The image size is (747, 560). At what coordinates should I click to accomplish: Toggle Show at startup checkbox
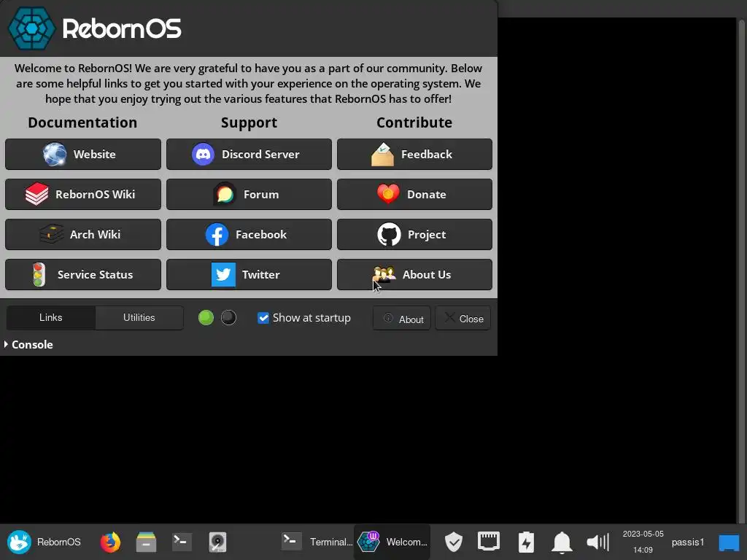[263, 318]
